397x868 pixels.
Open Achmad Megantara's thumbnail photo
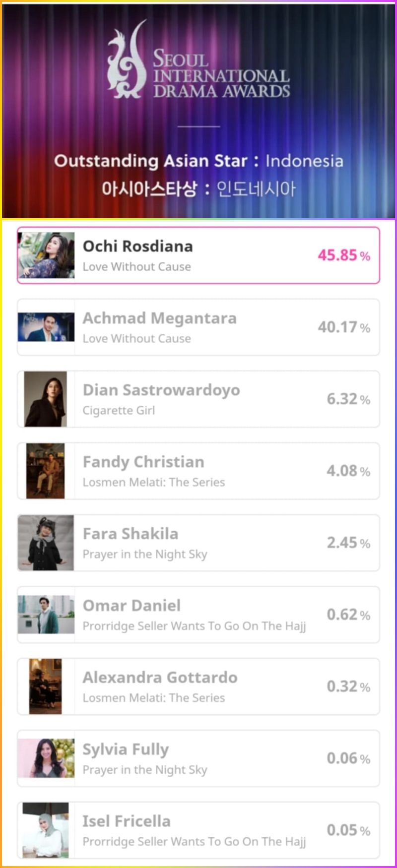[46, 327]
